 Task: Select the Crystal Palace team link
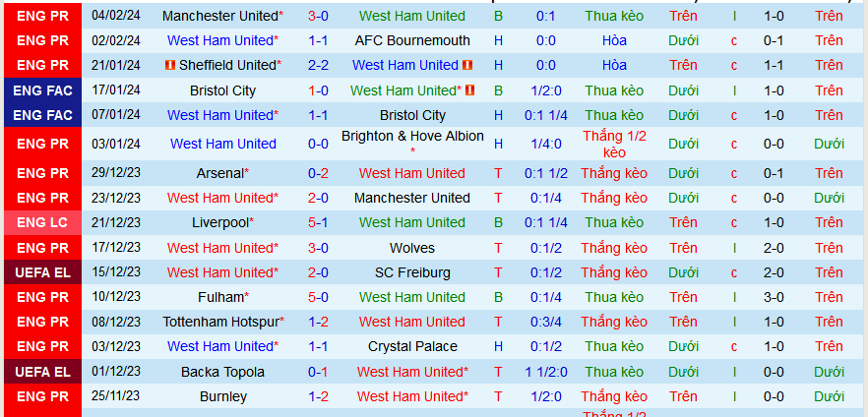pyautogui.click(x=412, y=346)
